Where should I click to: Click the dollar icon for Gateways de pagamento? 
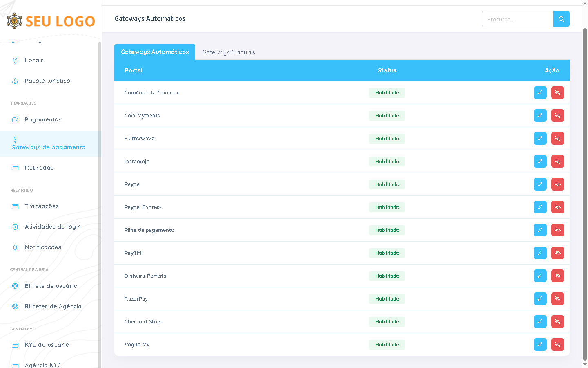[x=15, y=139]
